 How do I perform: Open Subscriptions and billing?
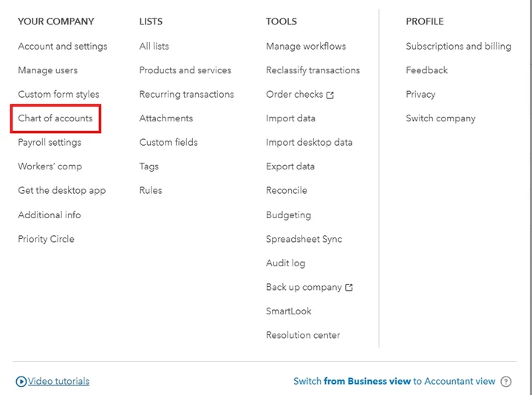point(458,46)
